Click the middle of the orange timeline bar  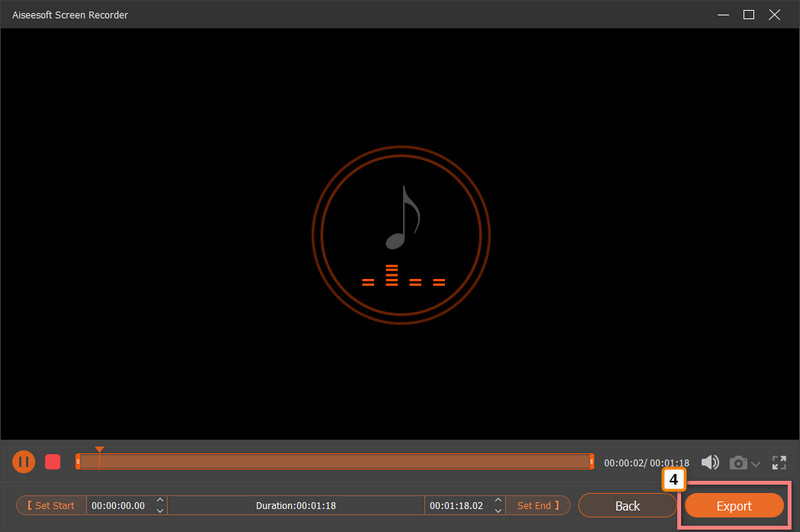click(335, 461)
